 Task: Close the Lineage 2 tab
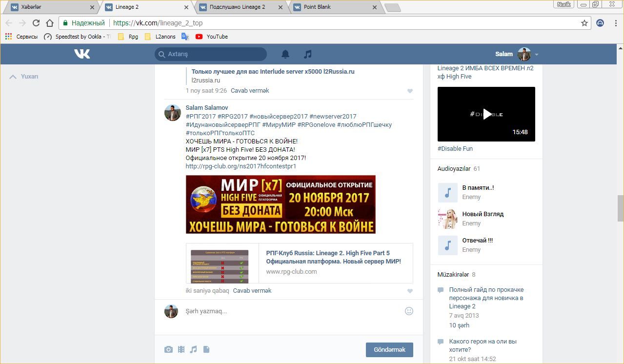(x=186, y=7)
